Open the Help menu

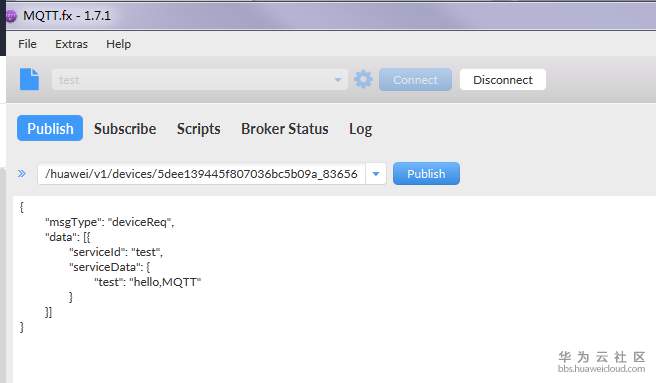(x=118, y=44)
